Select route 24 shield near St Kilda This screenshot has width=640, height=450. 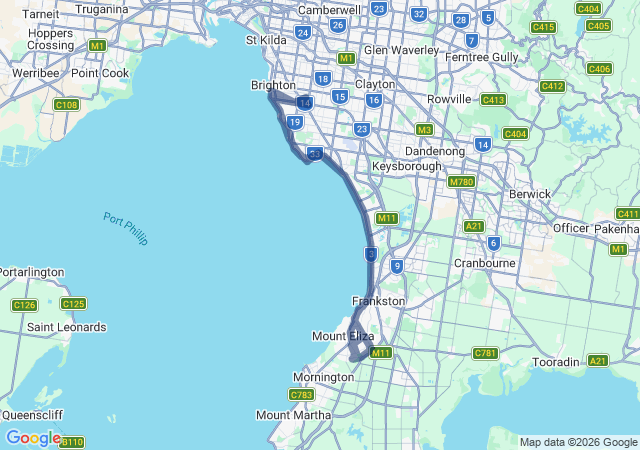pyautogui.click(x=303, y=33)
